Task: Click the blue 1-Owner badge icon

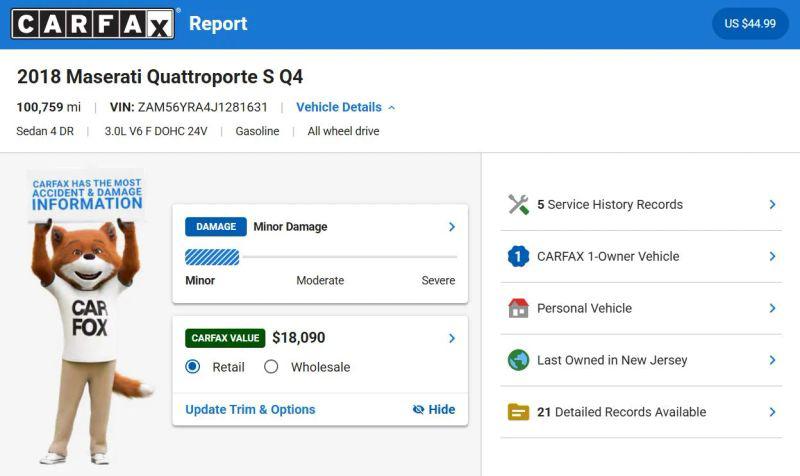Action: 518,256
